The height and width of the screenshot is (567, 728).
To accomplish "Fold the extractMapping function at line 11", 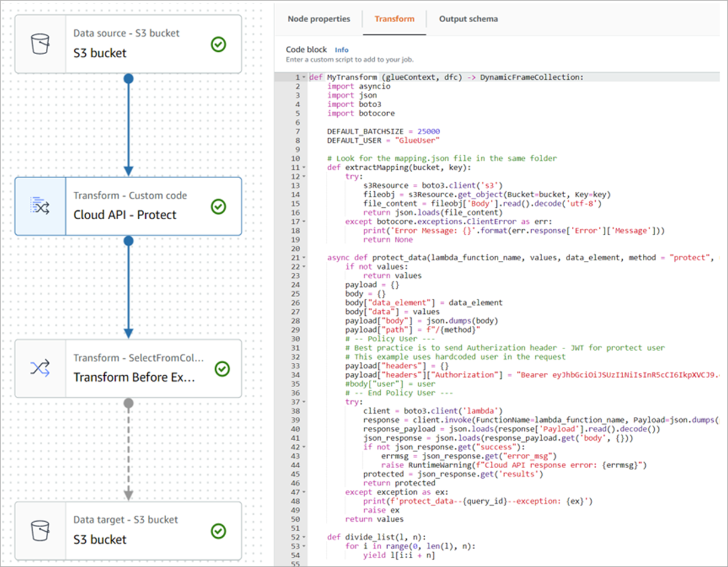I will [304, 167].
